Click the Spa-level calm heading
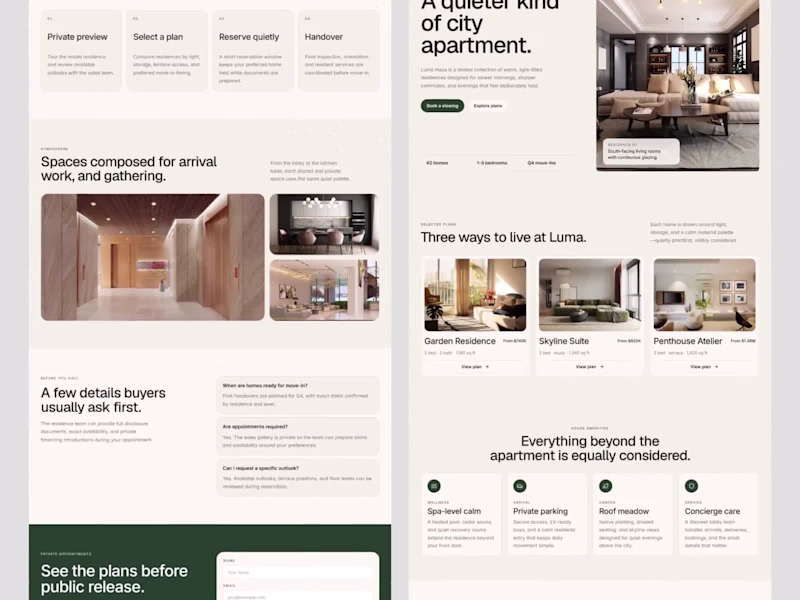Viewport: 800px width, 600px height. click(454, 511)
